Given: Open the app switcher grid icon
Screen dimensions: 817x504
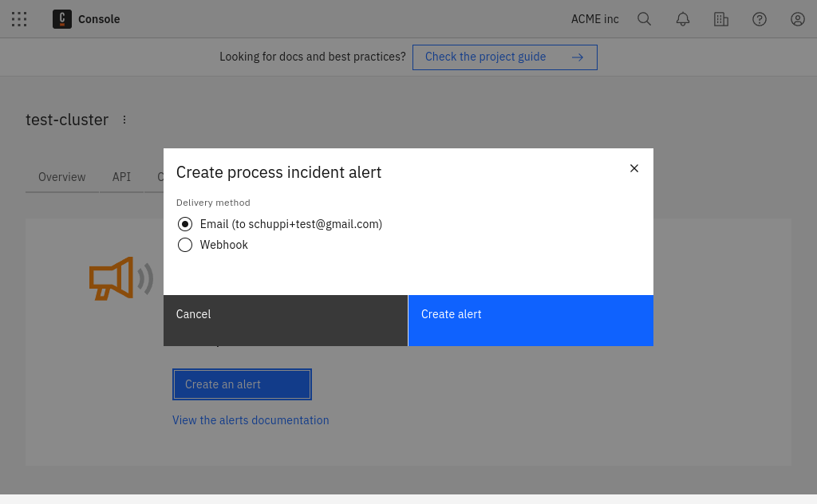Looking at the screenshot, I should click(x=19, y=19).
